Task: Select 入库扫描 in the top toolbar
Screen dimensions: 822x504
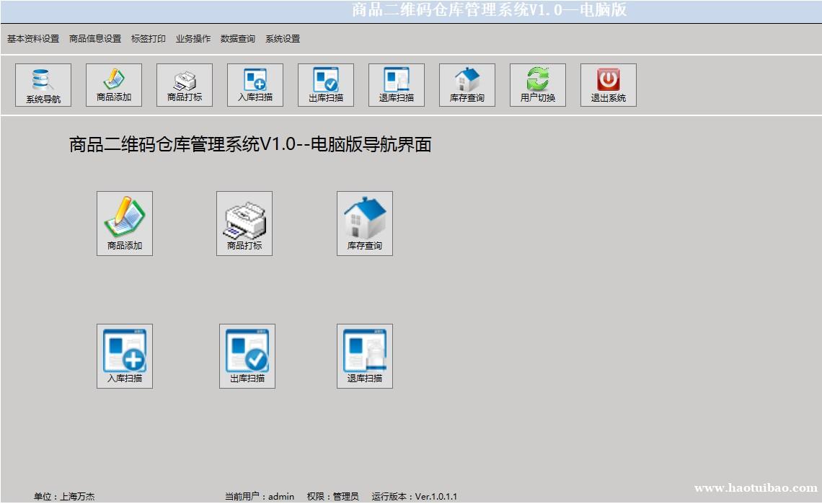Action: (255, 85)
